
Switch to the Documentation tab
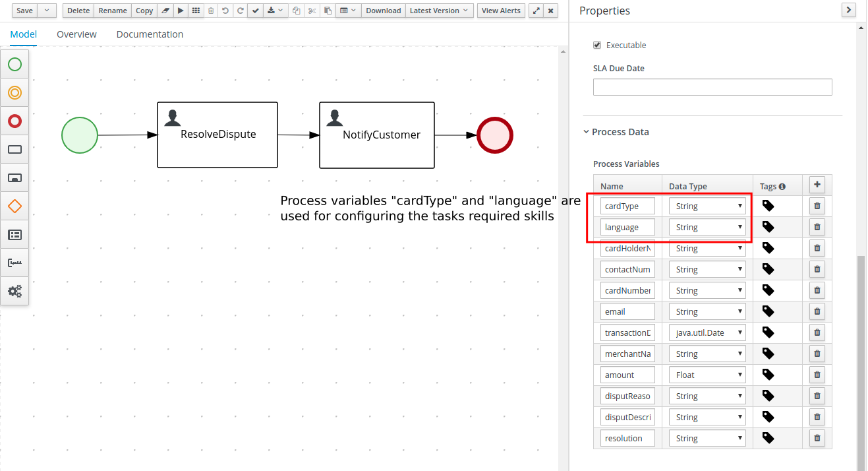click(150, 34)
